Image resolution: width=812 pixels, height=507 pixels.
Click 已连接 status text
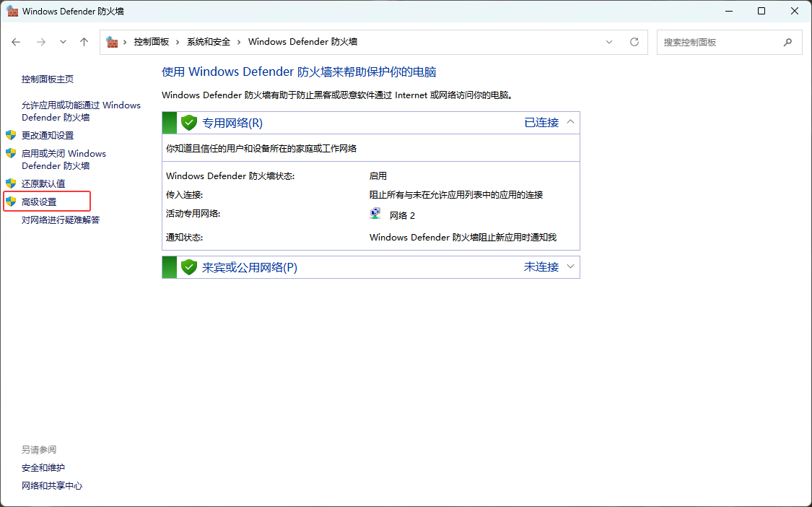541,123
